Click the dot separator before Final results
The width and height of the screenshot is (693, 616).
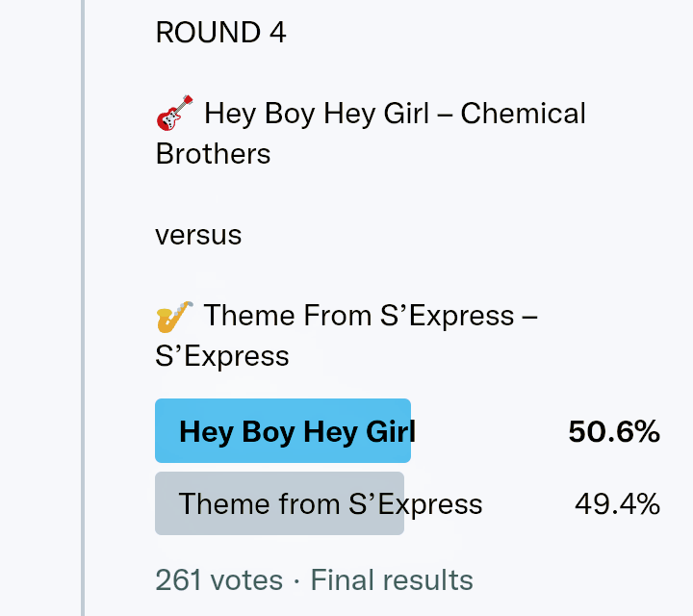pos(296,580)
